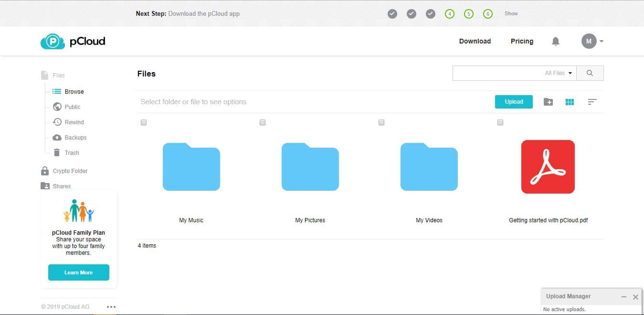Click the Crypto Folder lock icon
644x315 pixels.
(x=45, y=171)
